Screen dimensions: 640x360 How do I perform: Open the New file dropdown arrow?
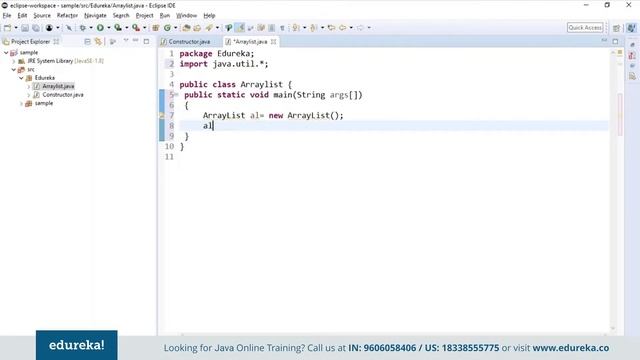tap(16, 28)
